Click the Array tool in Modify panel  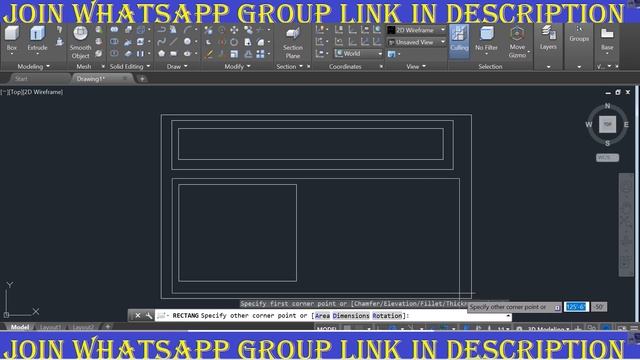pyautogui.click(x=260, y=53)
